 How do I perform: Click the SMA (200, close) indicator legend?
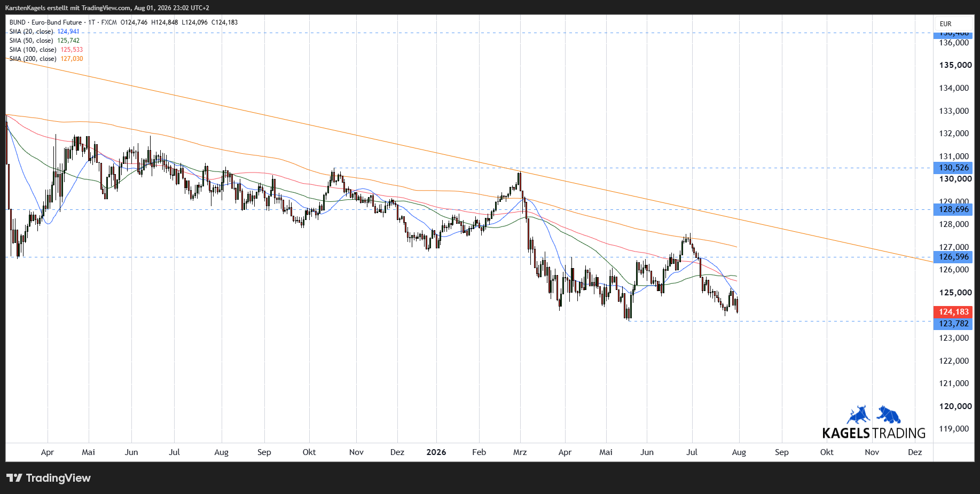[33, 59]
